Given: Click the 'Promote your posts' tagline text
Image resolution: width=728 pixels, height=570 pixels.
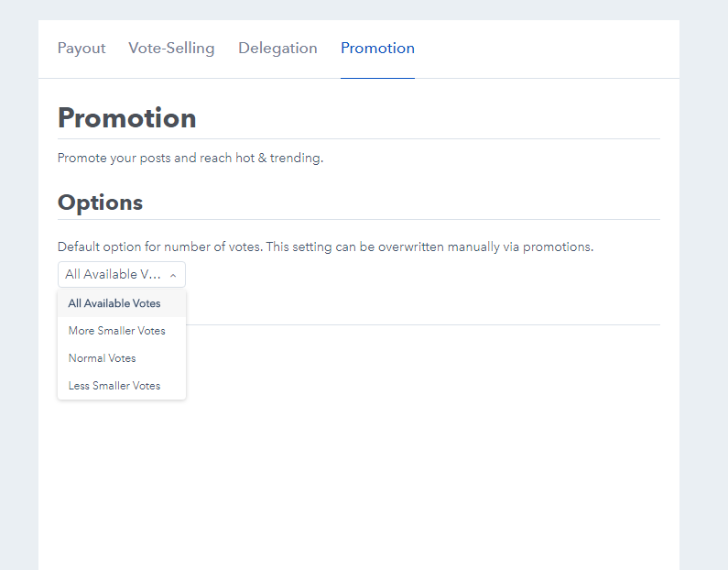Looking at the screenshot, I should (190, 158).
